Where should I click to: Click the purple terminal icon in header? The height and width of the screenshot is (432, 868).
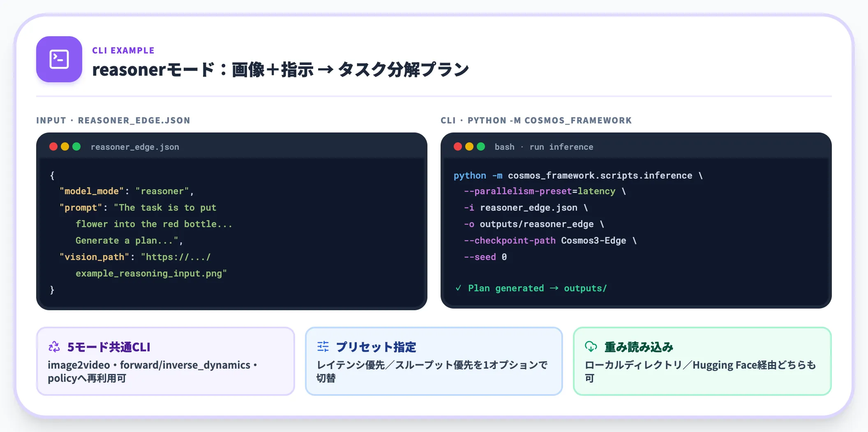59,59
